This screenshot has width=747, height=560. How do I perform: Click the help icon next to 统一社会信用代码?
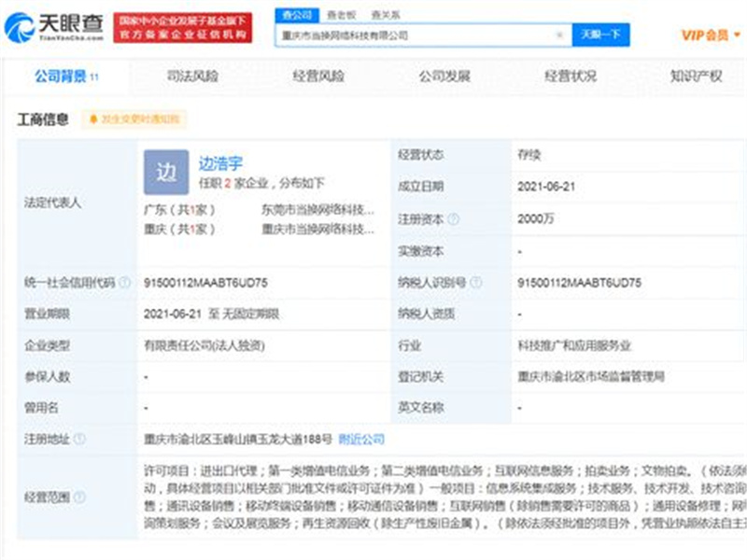click(125, 283)
